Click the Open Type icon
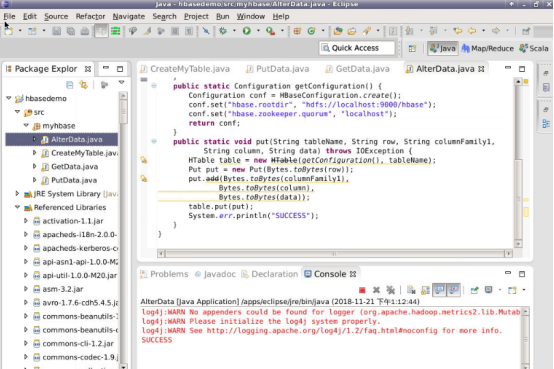 coord(338,31)
